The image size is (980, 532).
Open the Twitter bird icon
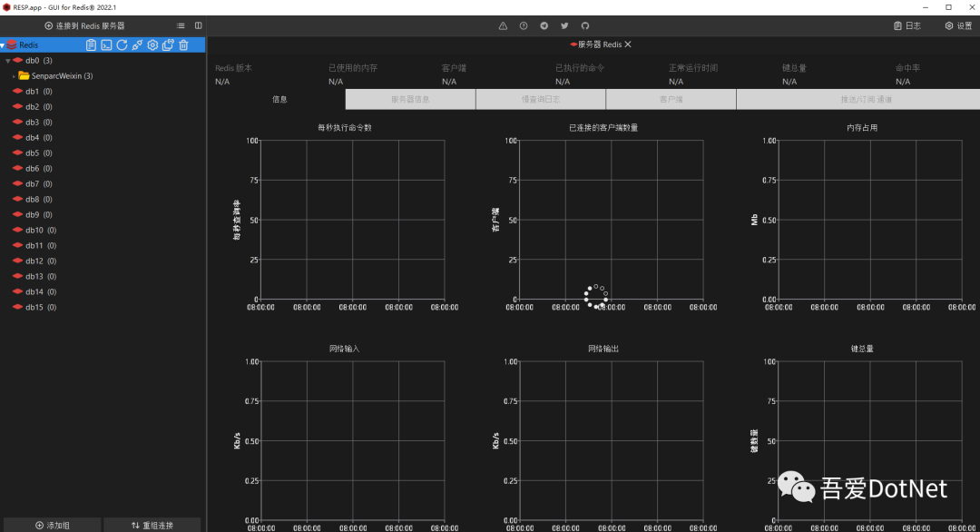tap(565, 25)
